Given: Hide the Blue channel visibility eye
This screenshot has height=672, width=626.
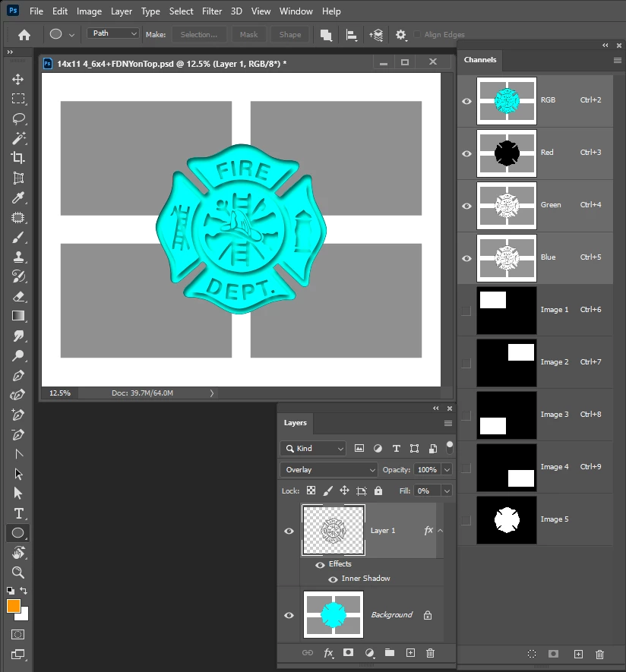Looking at the screenshot, I should coord(466,258).
